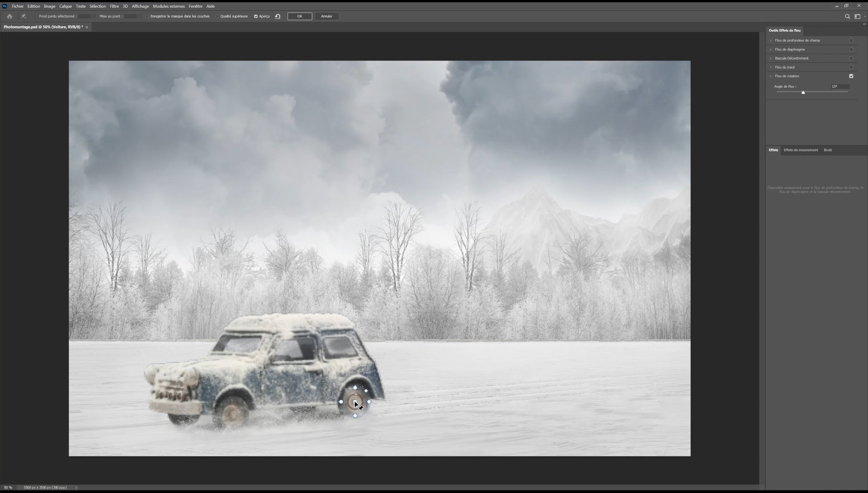The width and height of the screenshot is (868, 493).
Task: Open the 3D menu
Action: 125,6
